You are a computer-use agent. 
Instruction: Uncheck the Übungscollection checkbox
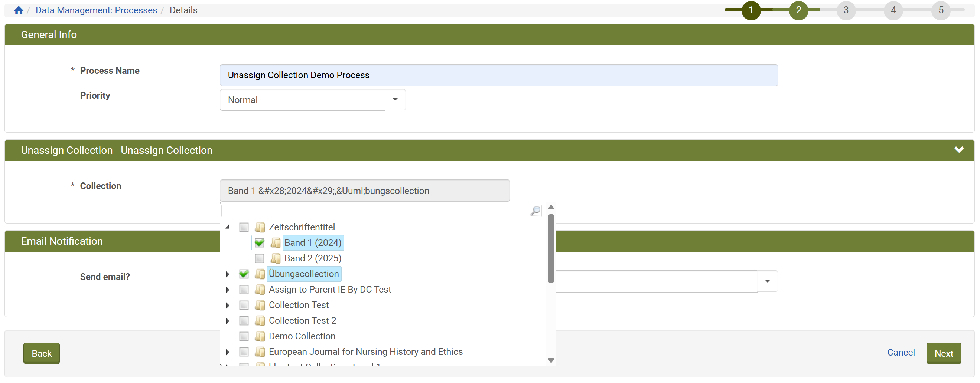point(244,274)
